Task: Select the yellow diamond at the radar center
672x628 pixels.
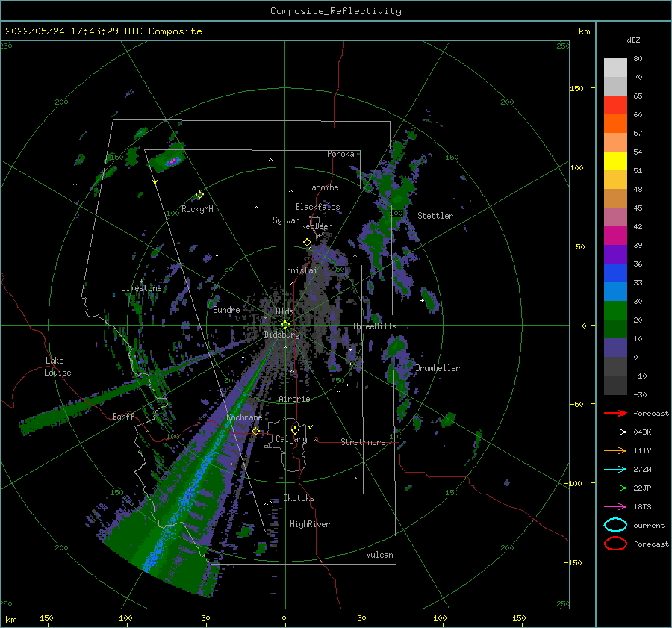Action: 285,325
